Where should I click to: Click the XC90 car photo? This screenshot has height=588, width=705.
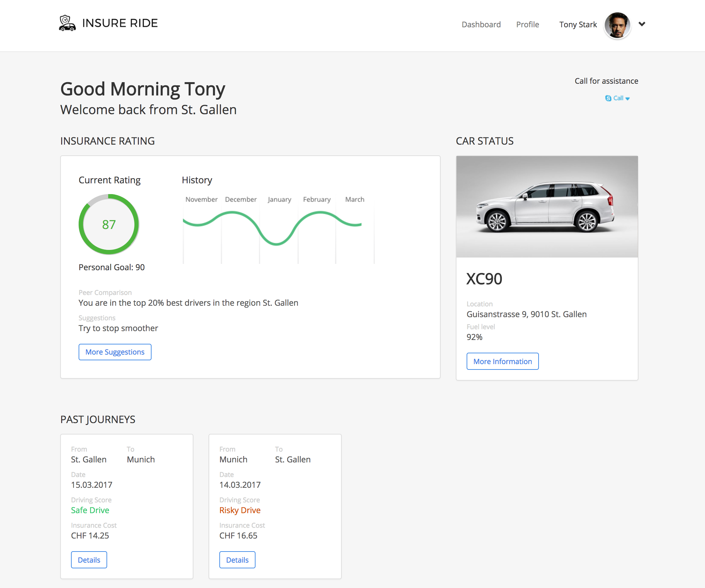[547, 206]
